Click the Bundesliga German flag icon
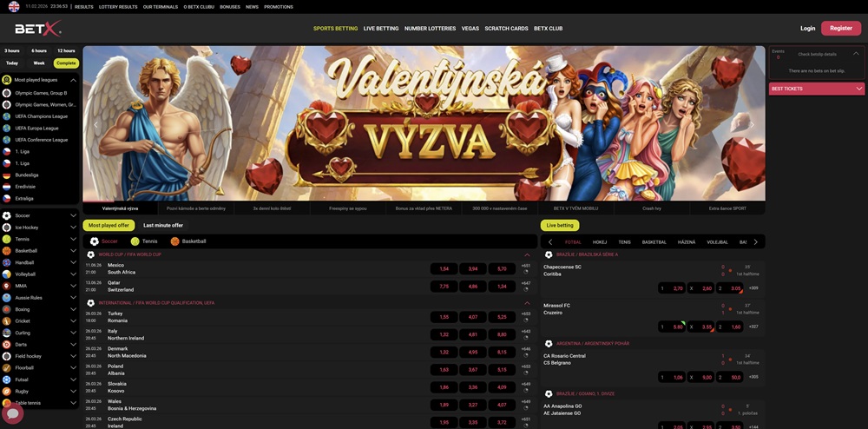Viewport: 868px width, 429px height. coord(7,175)
